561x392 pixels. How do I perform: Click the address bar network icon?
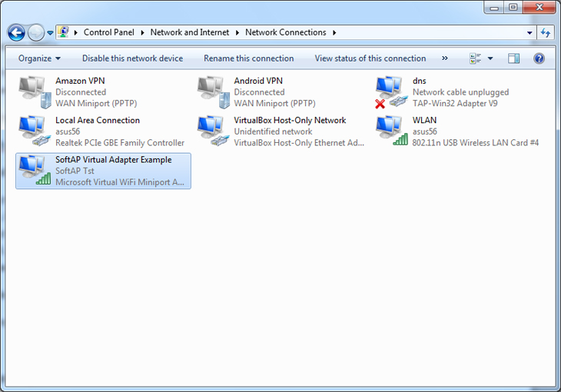(64, 32)
